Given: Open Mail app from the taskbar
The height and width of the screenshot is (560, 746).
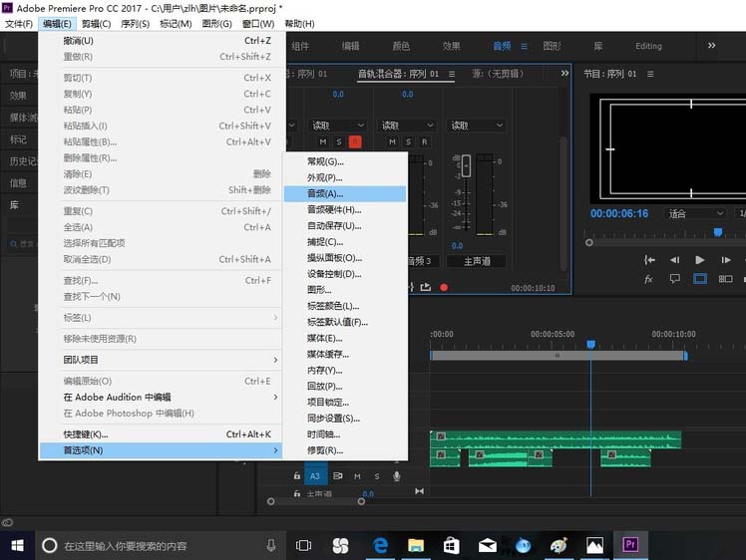Looking at the screenshot, I should click(487, 545).
